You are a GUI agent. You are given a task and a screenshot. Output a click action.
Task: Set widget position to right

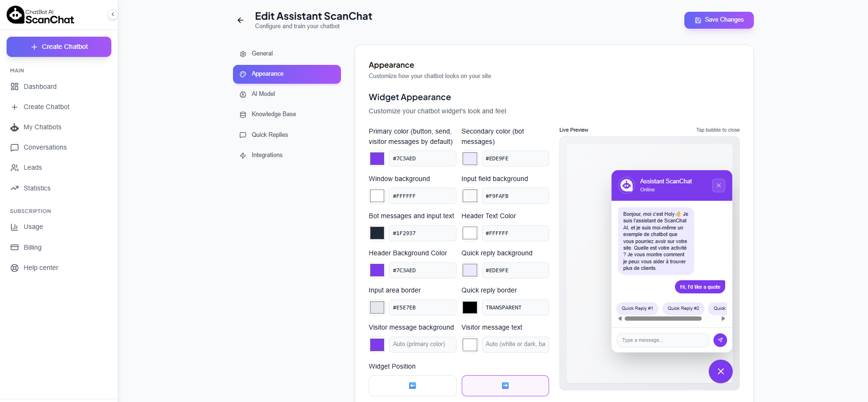pyautogui.click(x=505, y=386)
